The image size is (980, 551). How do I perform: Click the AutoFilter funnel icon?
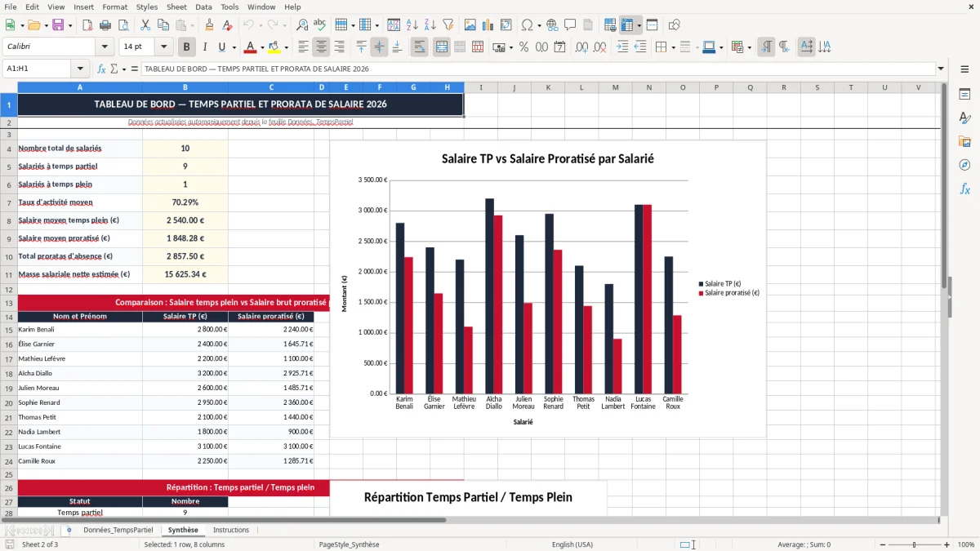[x=448, y=25]
